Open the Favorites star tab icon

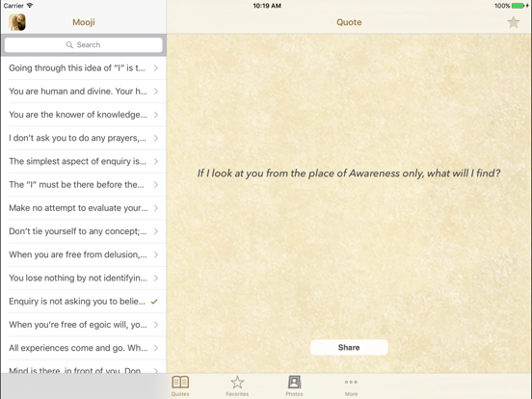[237, 383]
